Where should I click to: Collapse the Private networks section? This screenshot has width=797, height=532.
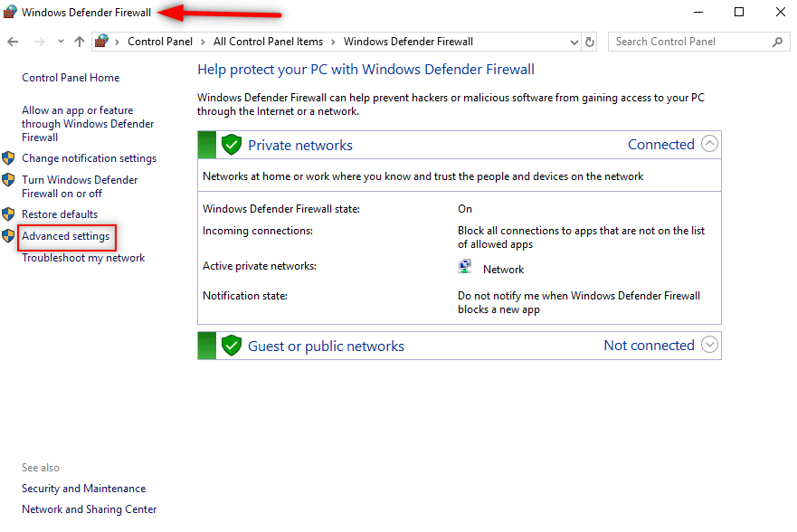point(709,143)
